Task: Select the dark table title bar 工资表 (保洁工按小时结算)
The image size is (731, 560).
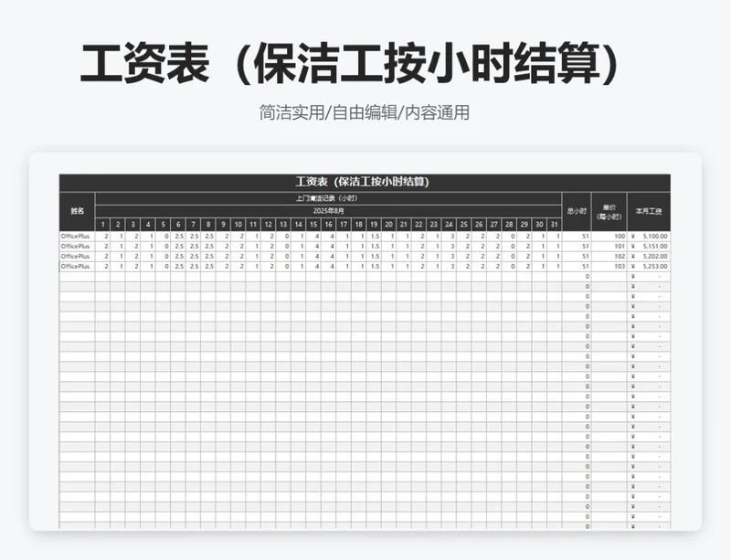Action: pyautogui.click(x=365, y=183)
